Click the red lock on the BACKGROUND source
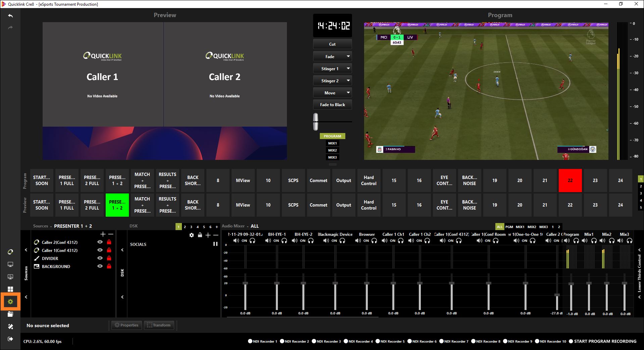Screen dimensions: 644x350 point(109,266)
